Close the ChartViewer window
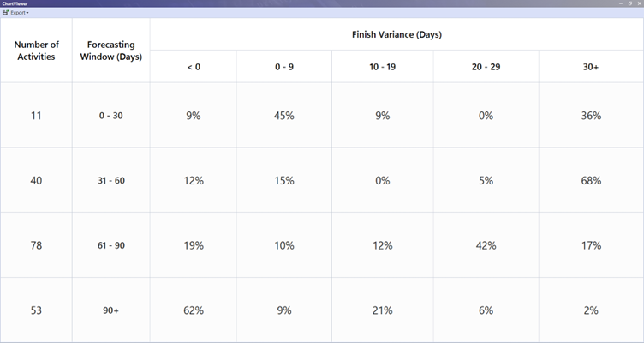 638,3
